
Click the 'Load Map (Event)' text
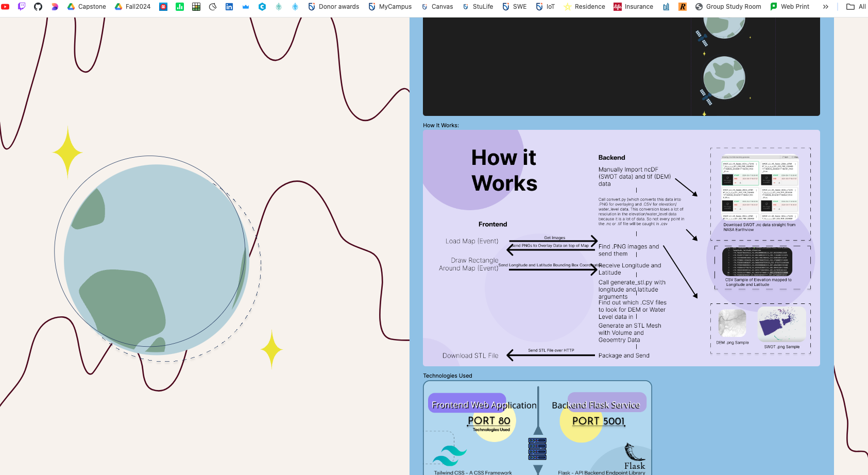click(x=472, y=241)
